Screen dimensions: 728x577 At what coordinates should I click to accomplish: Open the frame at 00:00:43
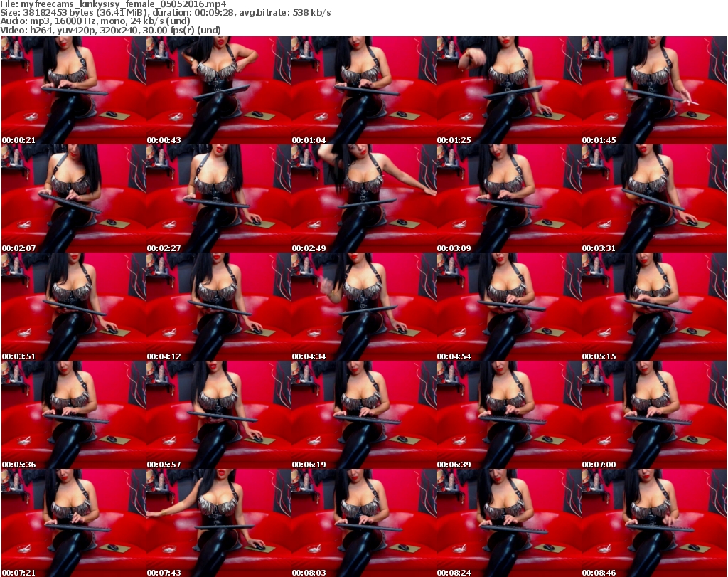[219, 90]
